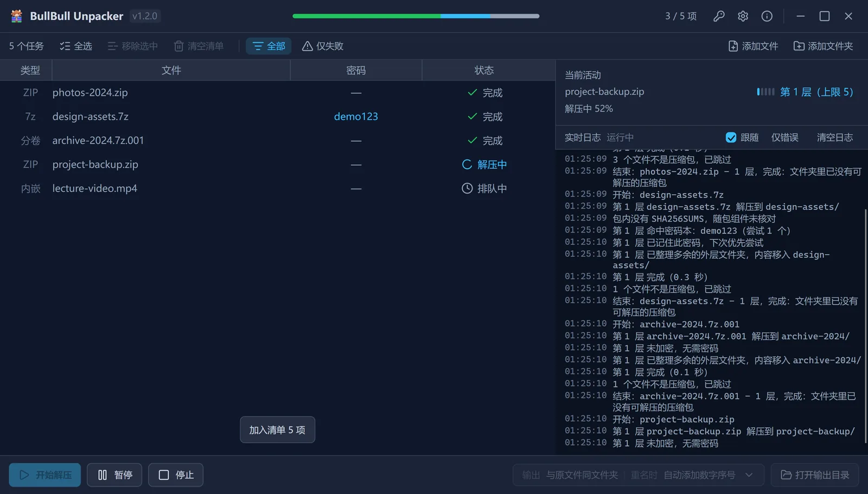868x494 pixels.
Task: Click log line 命中密码本: demo123
Action: (x=701, y=231)
